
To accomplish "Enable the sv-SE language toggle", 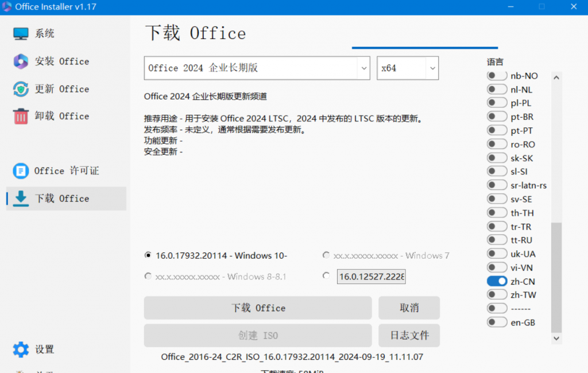I will coord(497,199).
